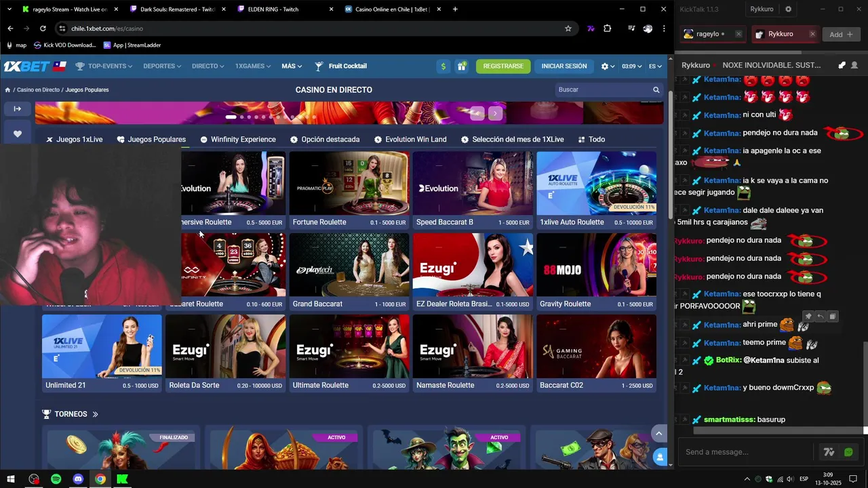868x488 pixels.
Task: Open Grand Baccarat game thumbnail
Action: (349, 265)
